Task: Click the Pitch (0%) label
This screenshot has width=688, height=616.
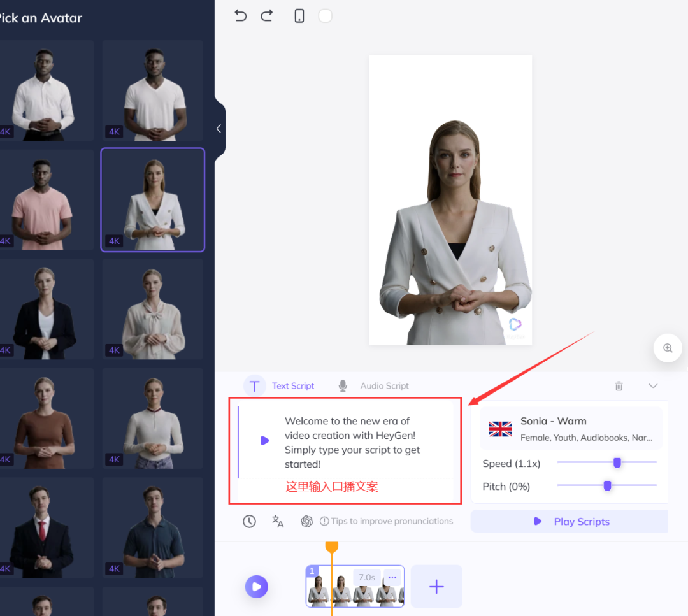Action: [x=506, y=487]
